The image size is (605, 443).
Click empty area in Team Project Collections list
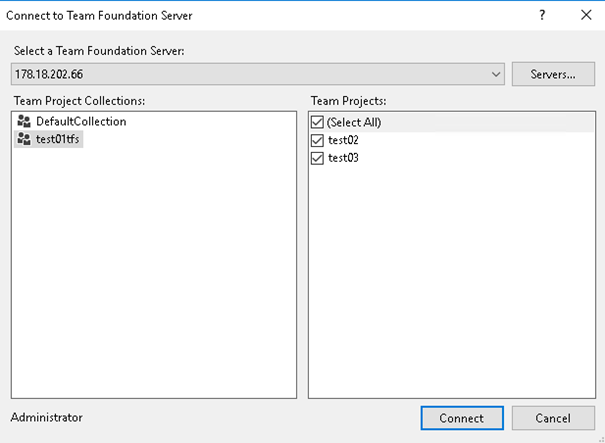coord(155,280)
